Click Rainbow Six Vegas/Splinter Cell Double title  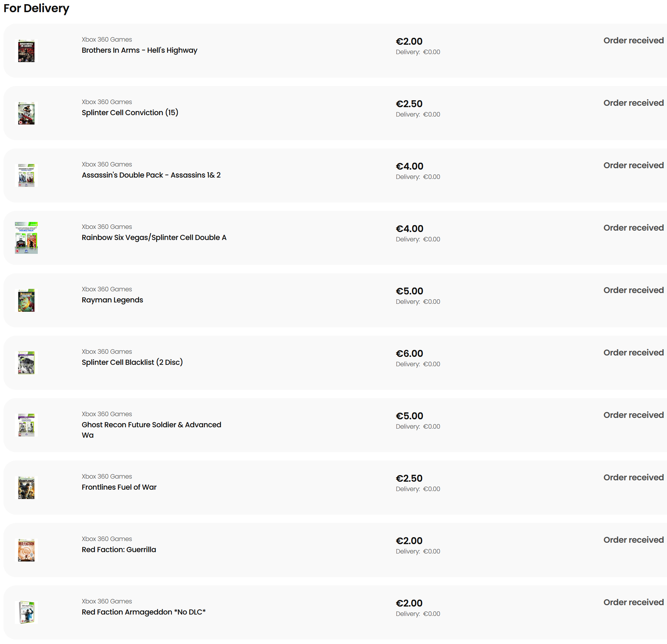click(154, 238)
